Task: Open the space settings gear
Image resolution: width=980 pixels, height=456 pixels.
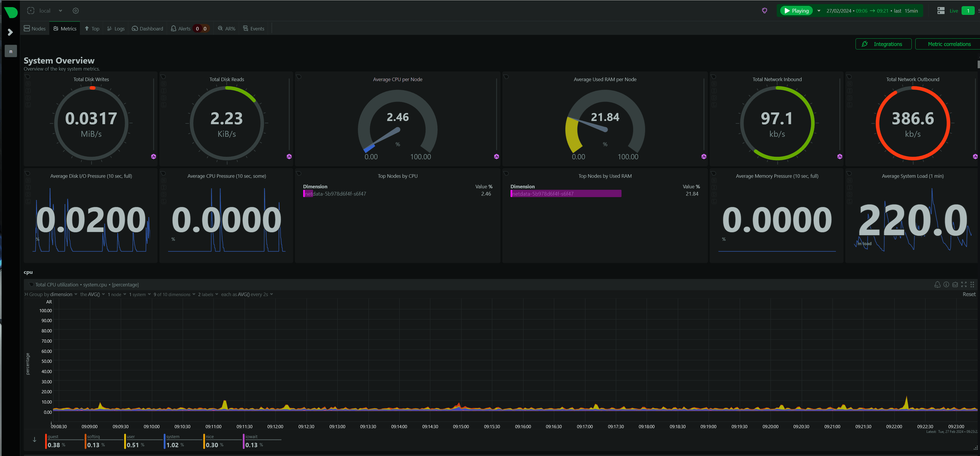Action: point(76,11)
